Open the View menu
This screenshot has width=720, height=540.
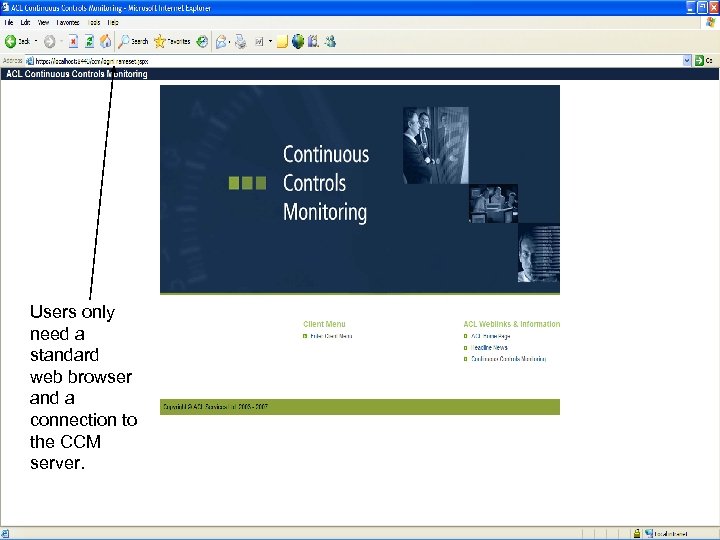pos(43,22)
